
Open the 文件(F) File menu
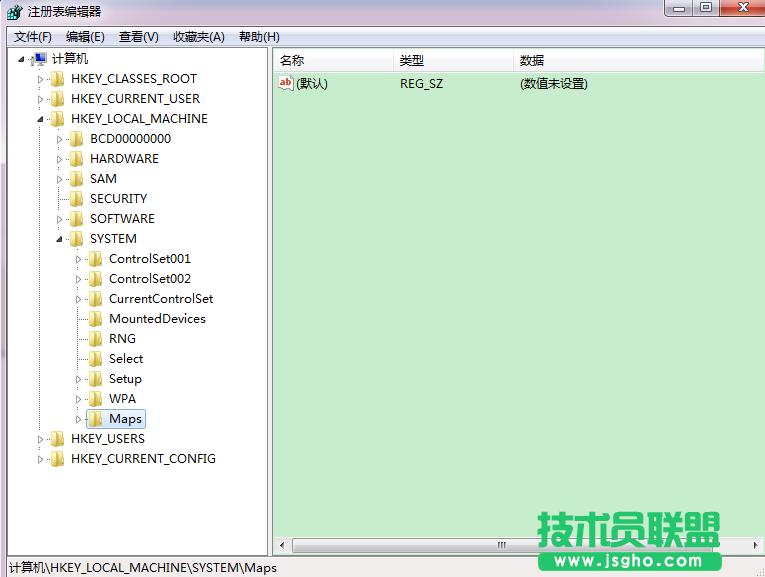(32, 37)
